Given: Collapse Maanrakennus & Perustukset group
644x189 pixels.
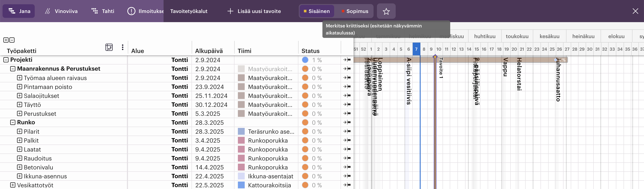Looking at the screenshot, I should (13, 69).
